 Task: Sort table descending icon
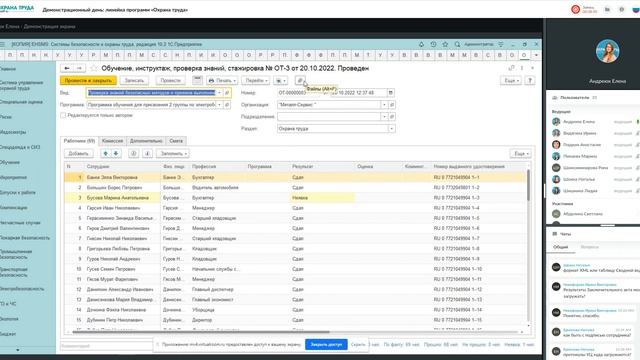(147, 153)
